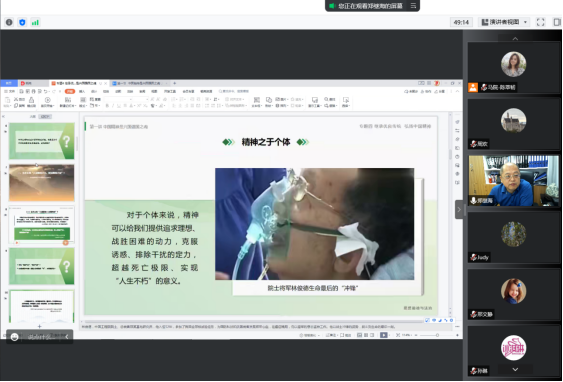The width and height of the screenshot is (563, 382).
Task: Show more participants with down chevron
Action: [x=515, y=369]
